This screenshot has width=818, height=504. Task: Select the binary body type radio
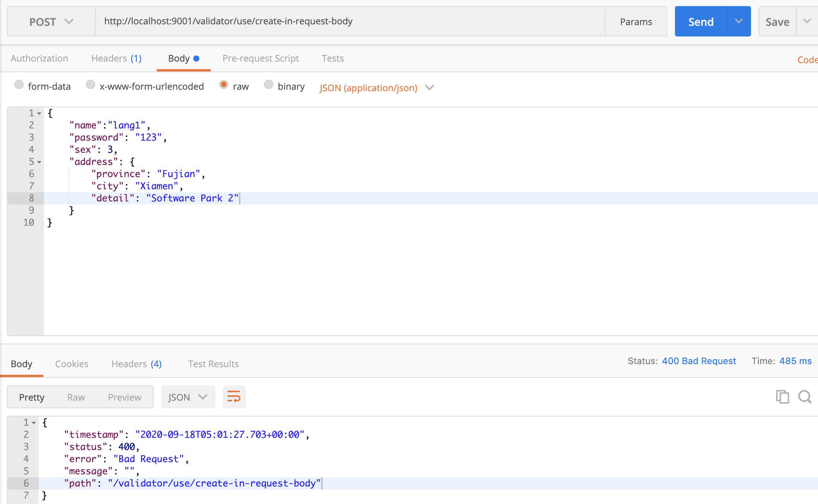[269, 85]
